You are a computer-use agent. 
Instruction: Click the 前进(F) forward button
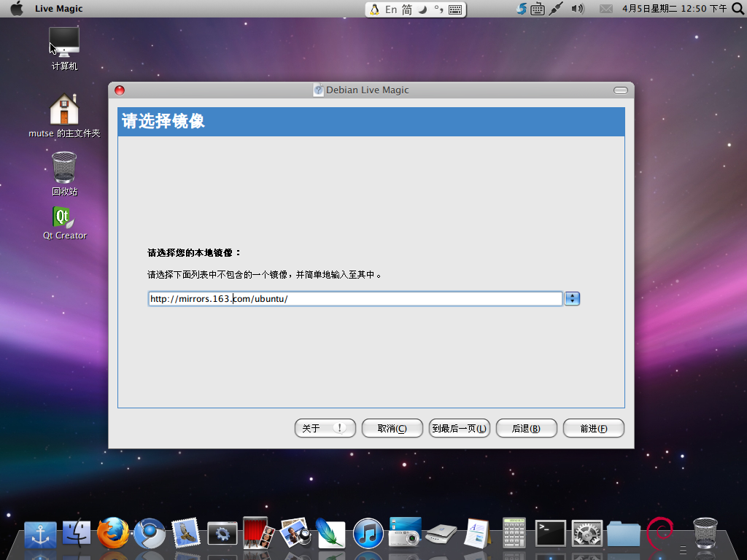pos(594,428)
